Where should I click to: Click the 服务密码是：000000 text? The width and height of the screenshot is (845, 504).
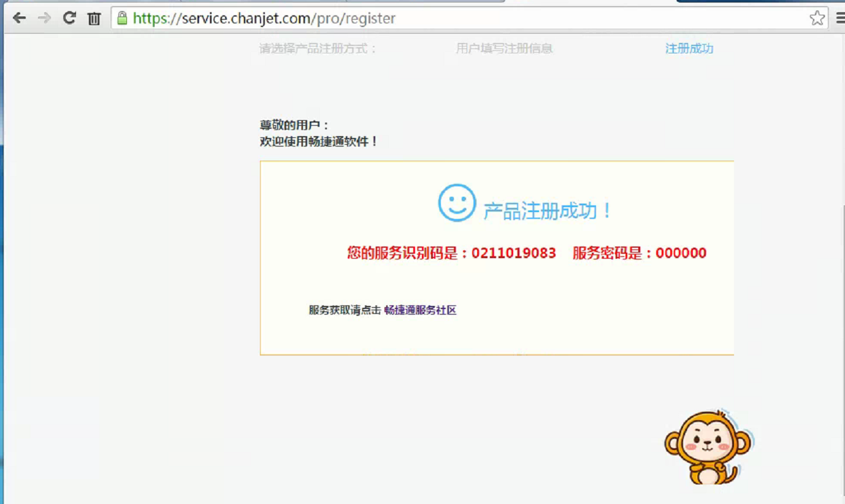coord(640,253)
